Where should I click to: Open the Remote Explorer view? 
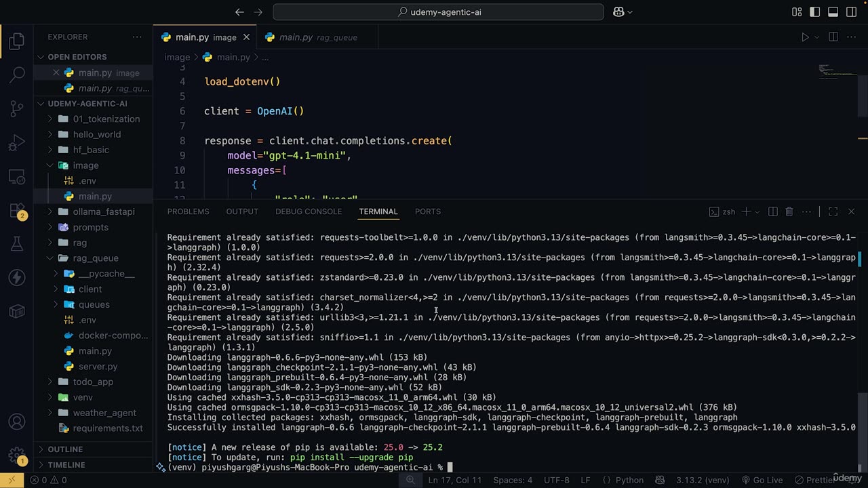[17, 177]
